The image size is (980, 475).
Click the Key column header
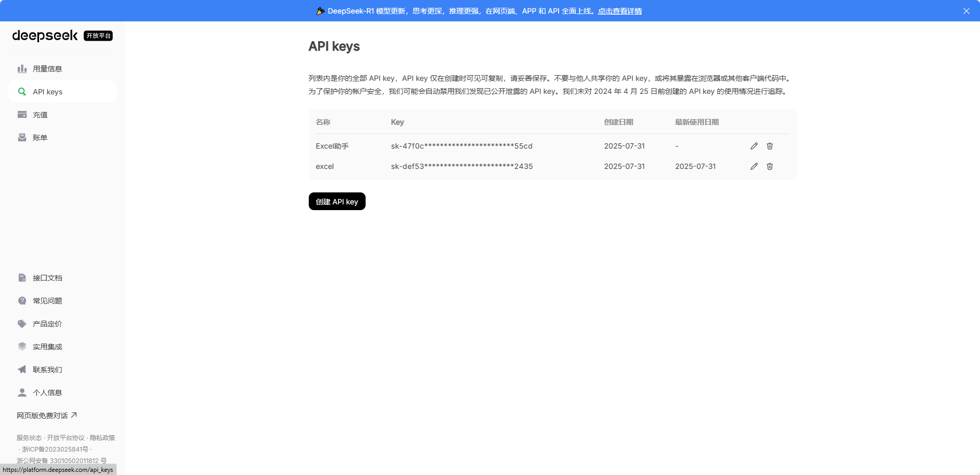[397, 122]
